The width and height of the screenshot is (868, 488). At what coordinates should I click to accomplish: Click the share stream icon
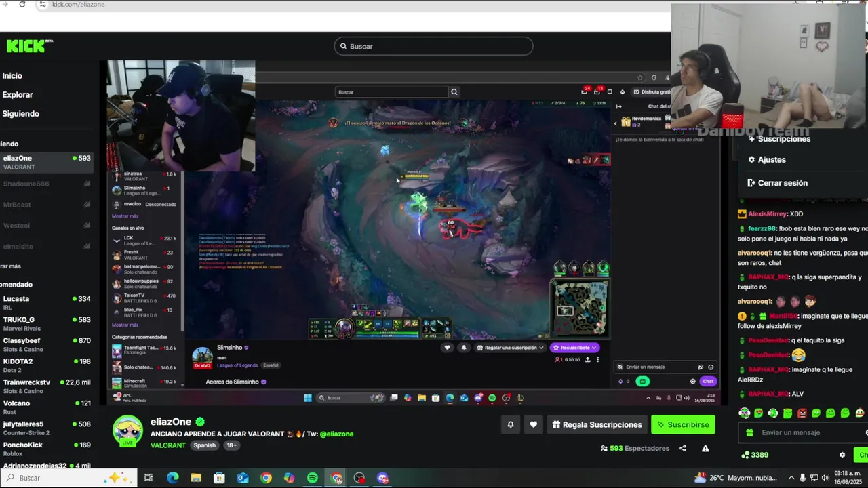pos(683,448)
